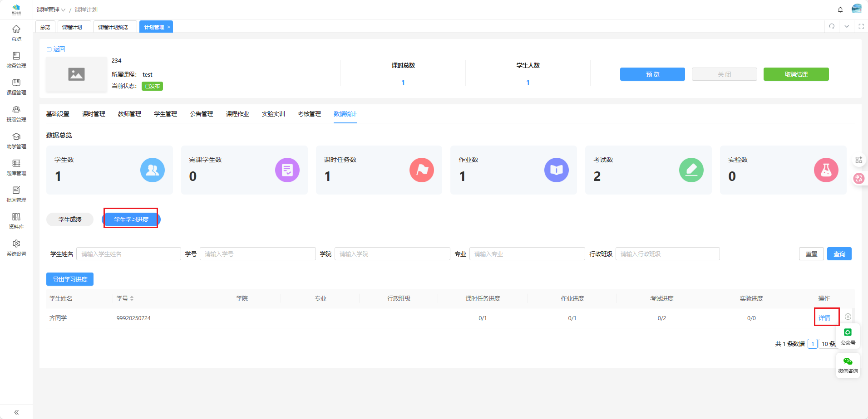
Task: Click the 学生姓名 input field
Action: coord(128,254)
